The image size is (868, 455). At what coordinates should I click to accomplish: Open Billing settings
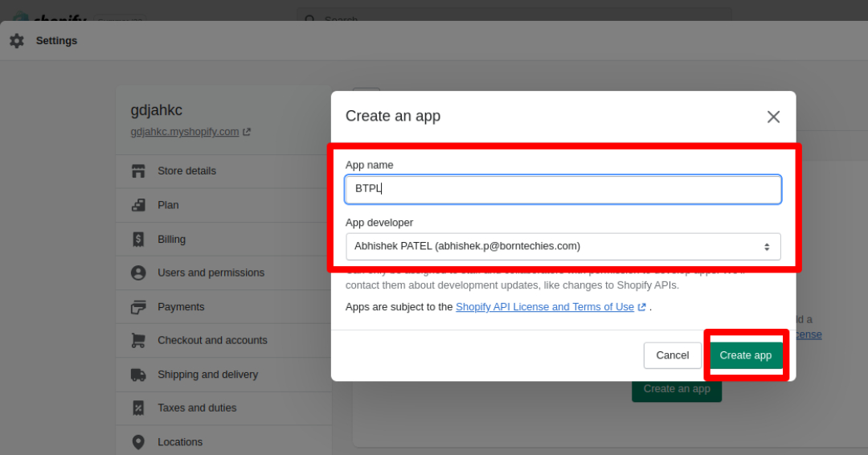point(223,239)
